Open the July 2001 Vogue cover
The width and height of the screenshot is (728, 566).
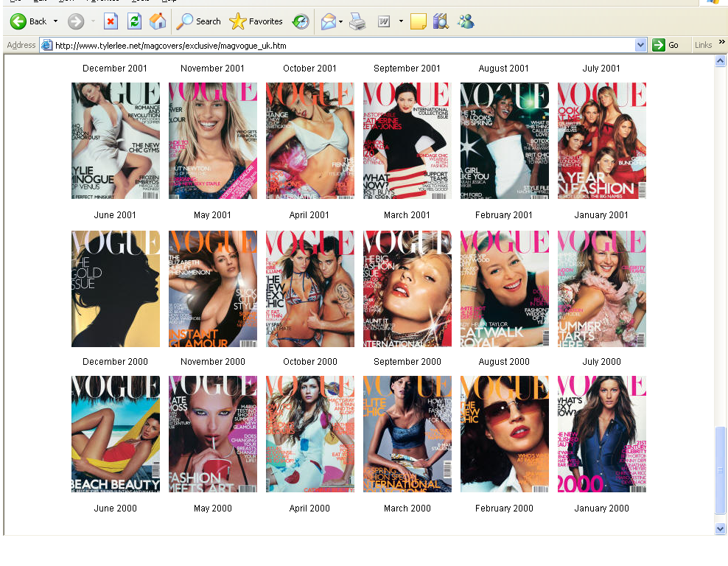pos(602,141)
